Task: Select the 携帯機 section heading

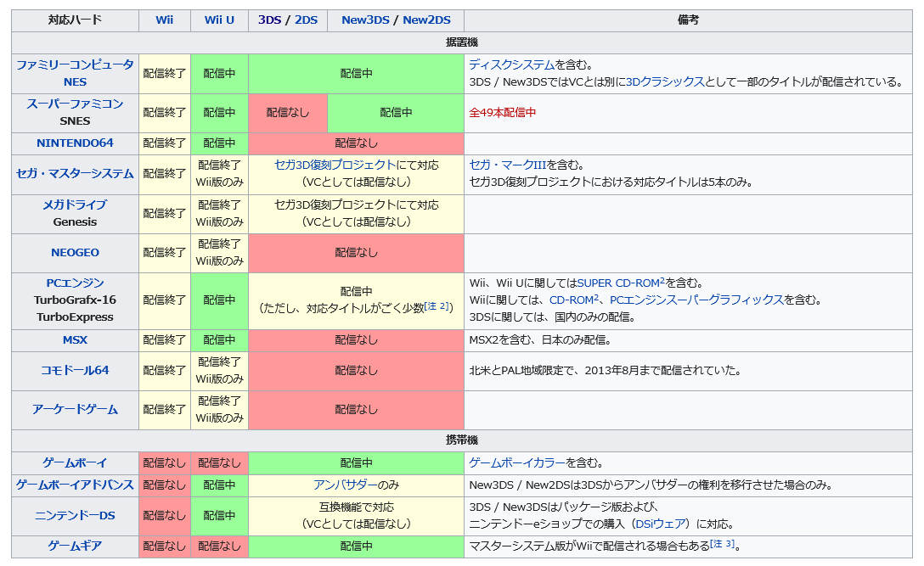Action: pos(462,440)
